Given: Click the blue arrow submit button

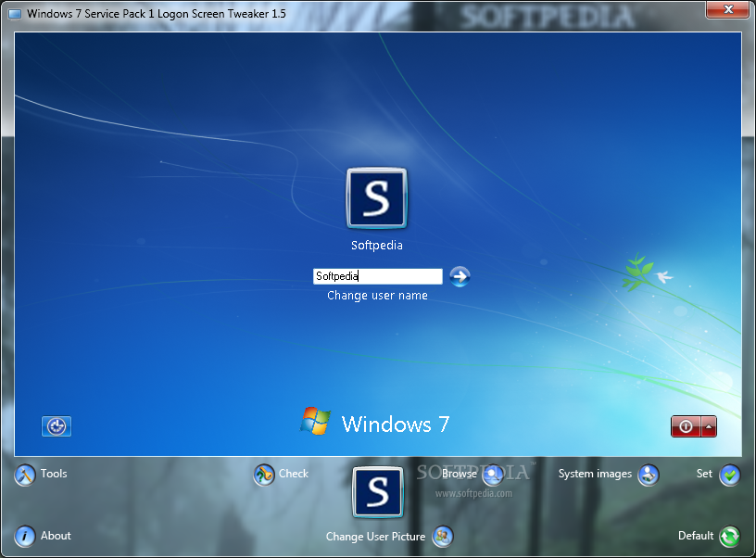Looking at the screenshot, I should [460, 276].
